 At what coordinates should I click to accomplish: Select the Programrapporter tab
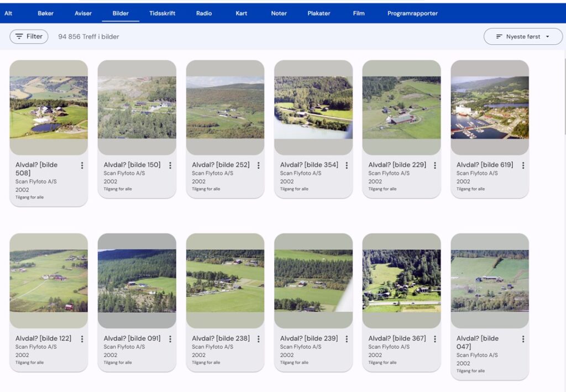pyautogui.click(x=412, y=13)
